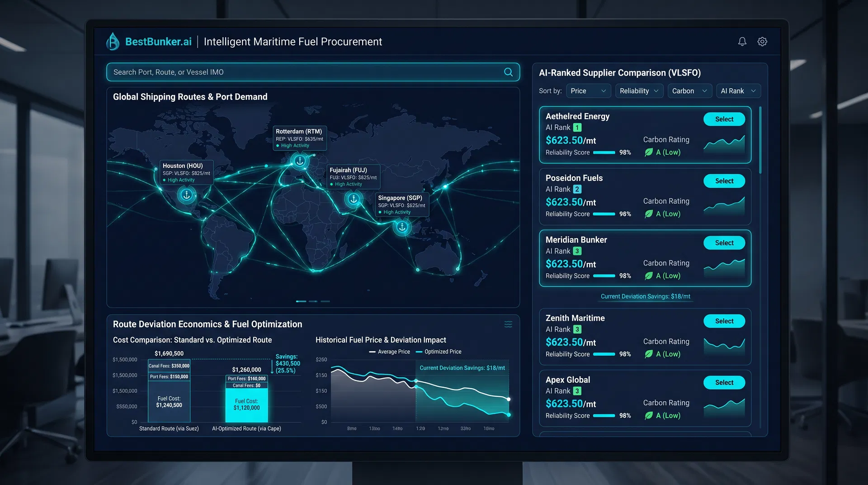Toggle the Optimized Price legend entry
Screen dimensions: 868x485
point(438,352)
